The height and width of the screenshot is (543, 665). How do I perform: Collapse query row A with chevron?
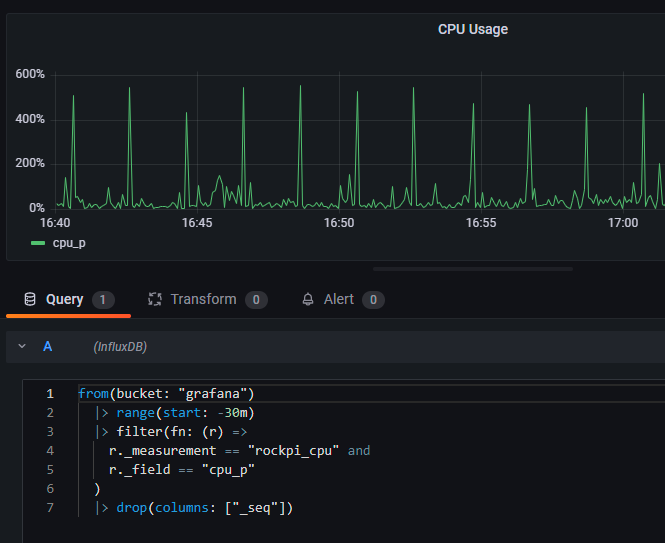(22, 347)
